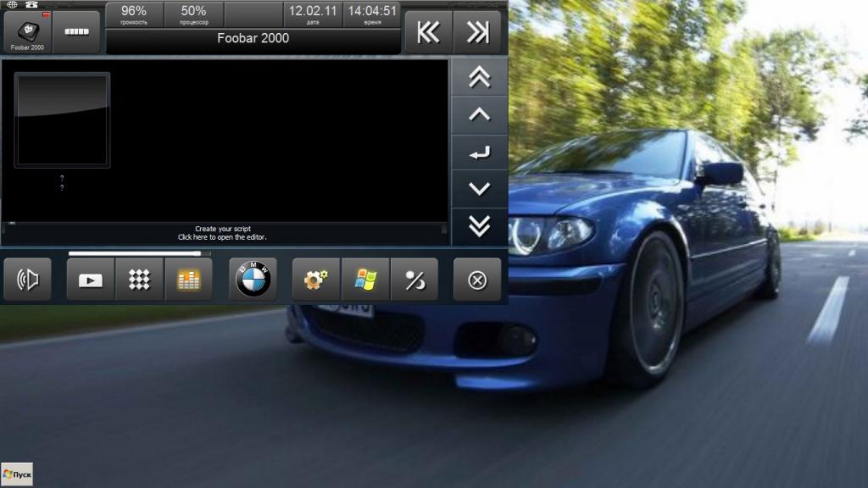Image resolution: width=868 pixels, height=488 pixels.
Task: Click the circled X exit button
Action: [x=477, y=280]
